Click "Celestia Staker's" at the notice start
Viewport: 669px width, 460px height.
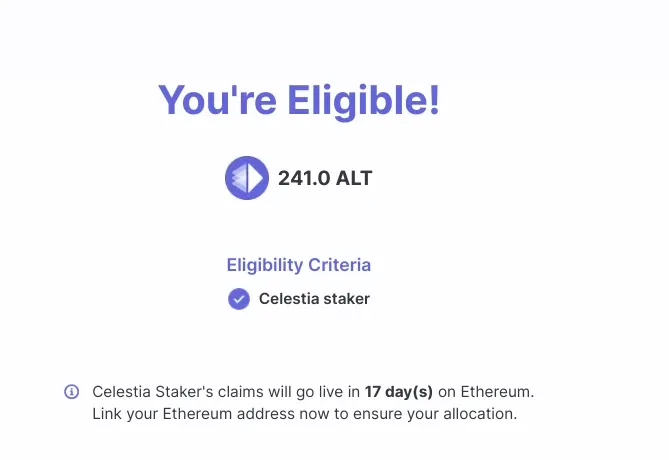tap(152, 392)
